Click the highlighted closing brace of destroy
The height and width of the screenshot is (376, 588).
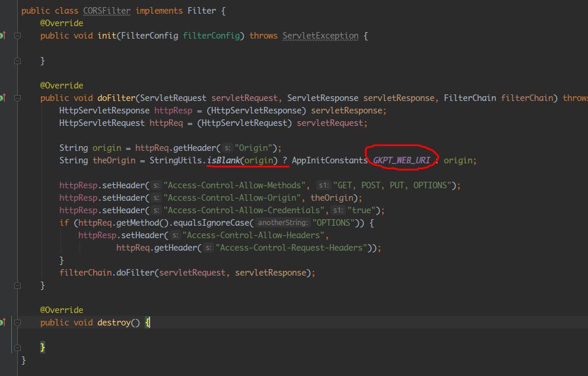click(43, 347)
